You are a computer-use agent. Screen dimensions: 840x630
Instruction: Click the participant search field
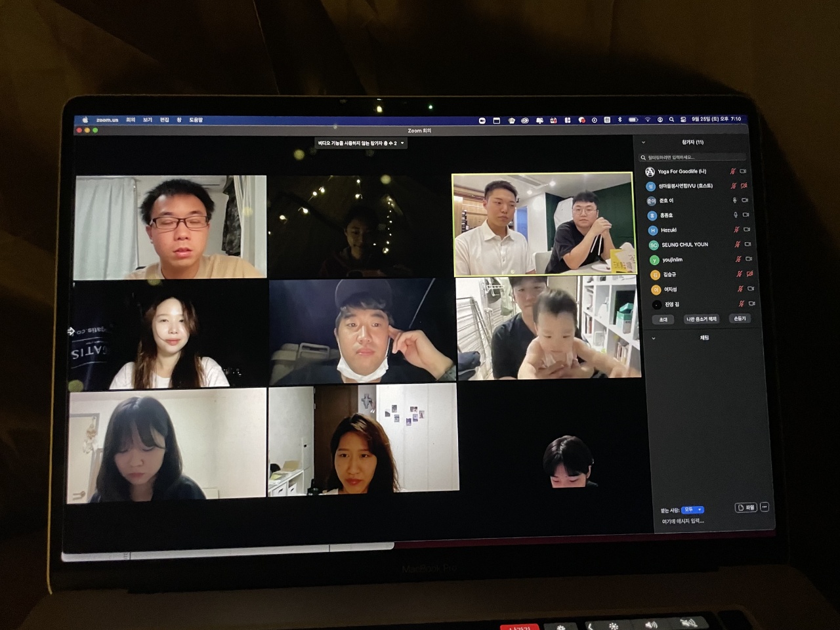tap(692, 157)
